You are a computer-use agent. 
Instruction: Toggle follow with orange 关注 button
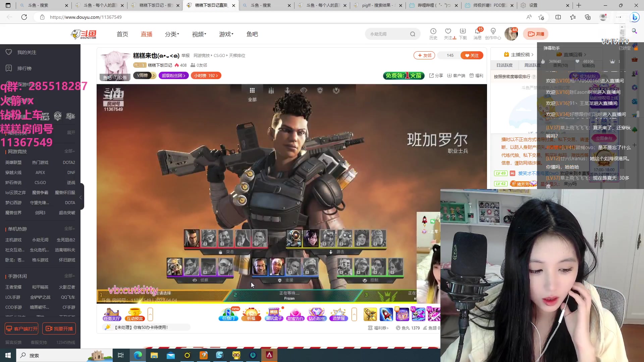[472, 55]
